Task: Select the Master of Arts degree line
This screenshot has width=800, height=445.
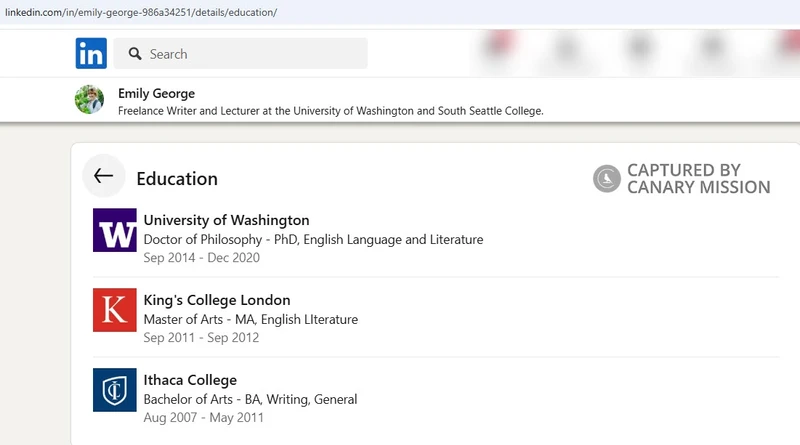Action: [251, 319]
